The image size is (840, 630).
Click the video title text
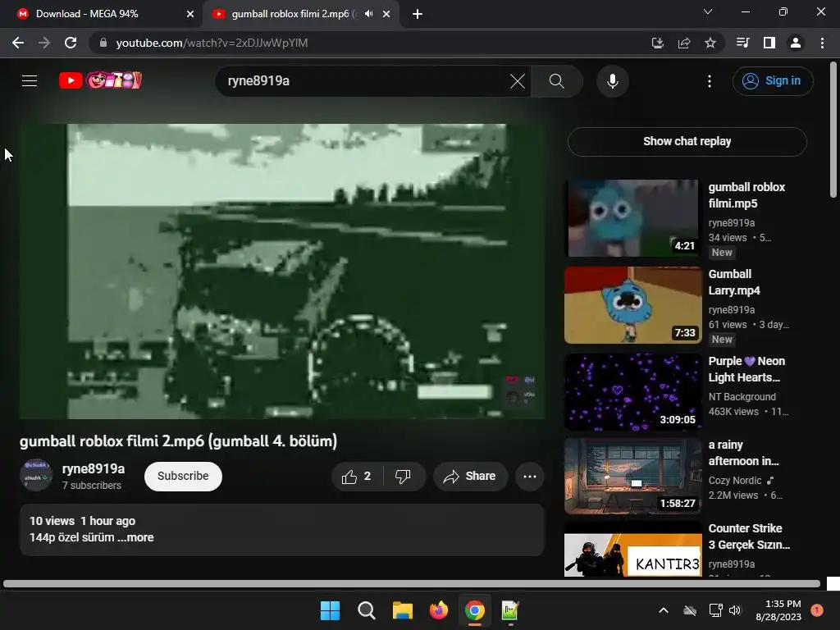coord(178,441)
